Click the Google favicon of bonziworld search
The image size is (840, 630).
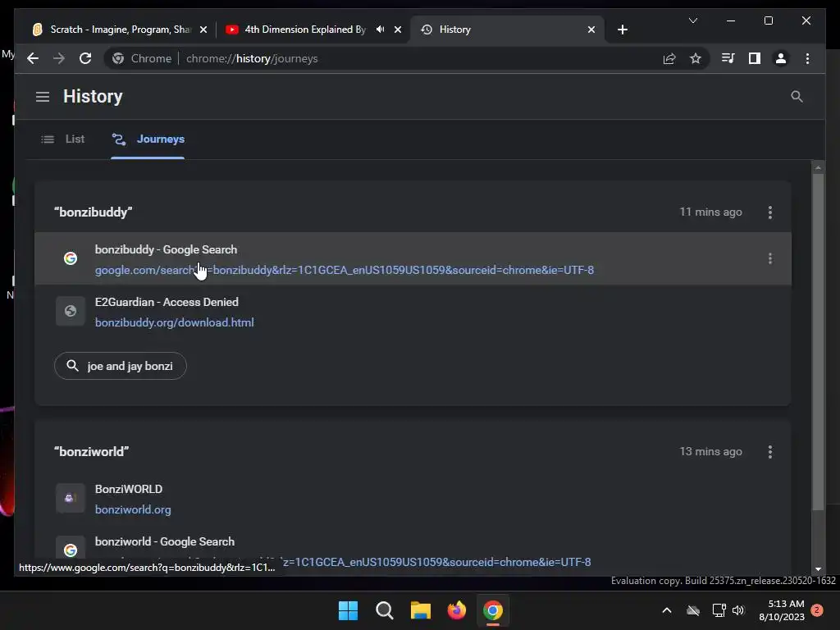pyautogui.click(x=71, y=550)
